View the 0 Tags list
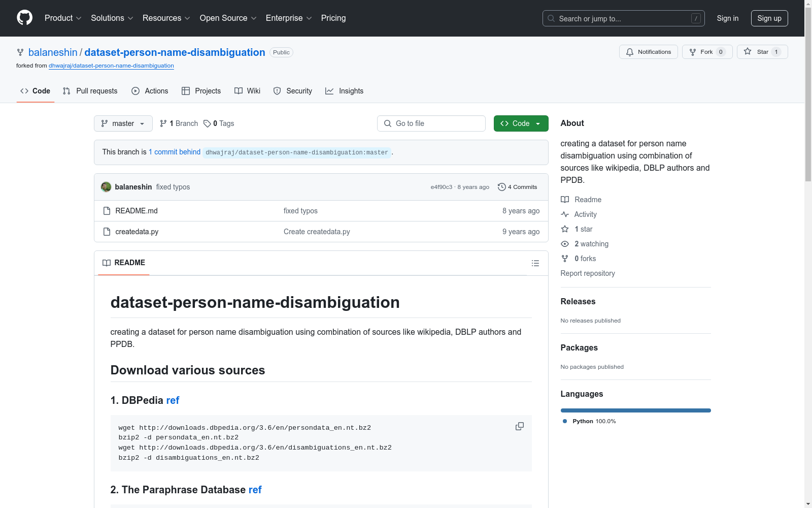This screenshot has height=508, width=812. (219, 123)
